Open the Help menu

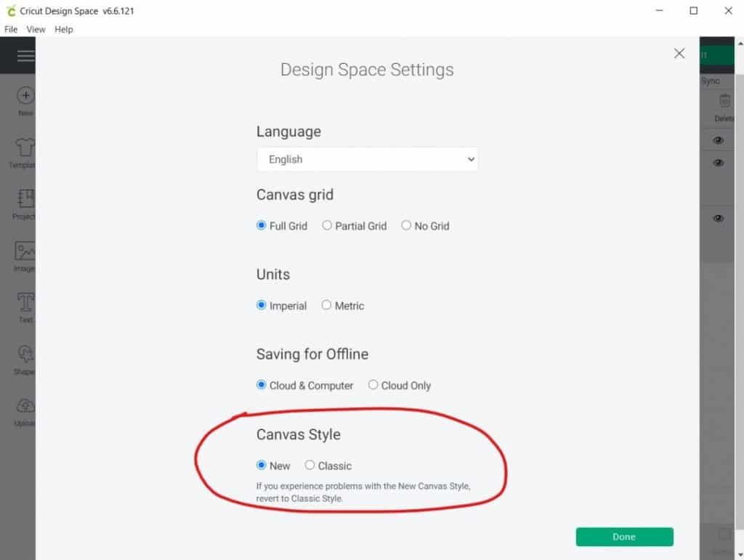64,29
